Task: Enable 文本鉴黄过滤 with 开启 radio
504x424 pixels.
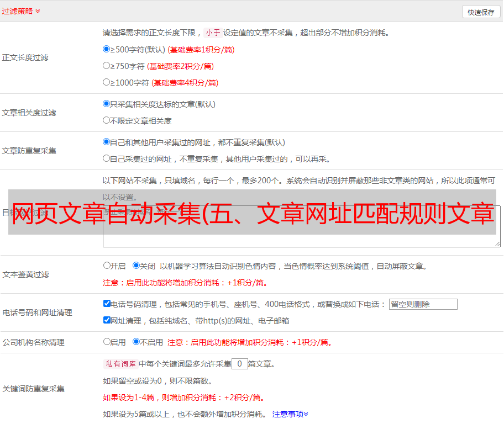Action: [x=107, y=266]
